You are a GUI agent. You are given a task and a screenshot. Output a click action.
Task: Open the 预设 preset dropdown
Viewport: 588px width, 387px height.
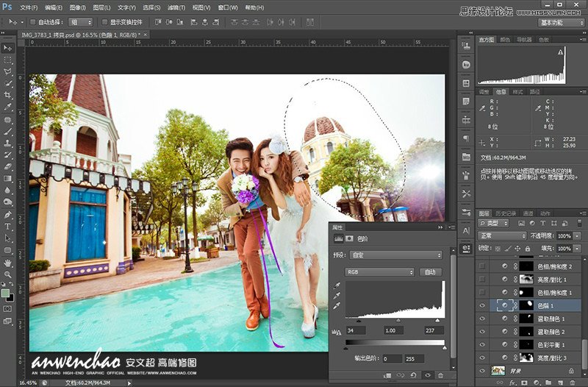tap(394, 255)
